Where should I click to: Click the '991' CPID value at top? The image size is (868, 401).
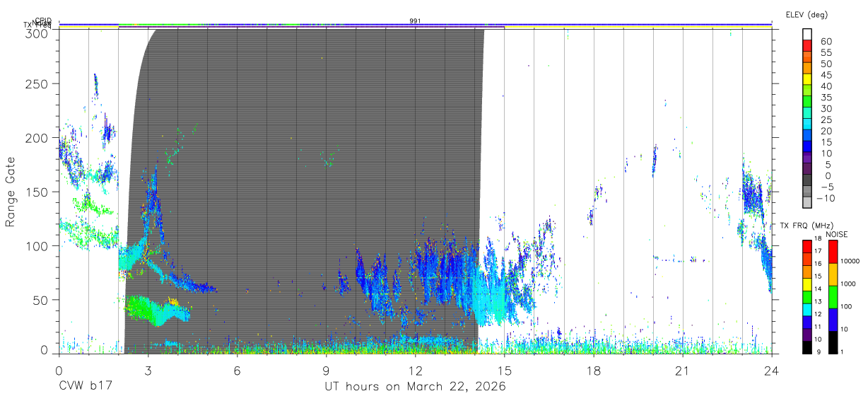coord(415,21)
